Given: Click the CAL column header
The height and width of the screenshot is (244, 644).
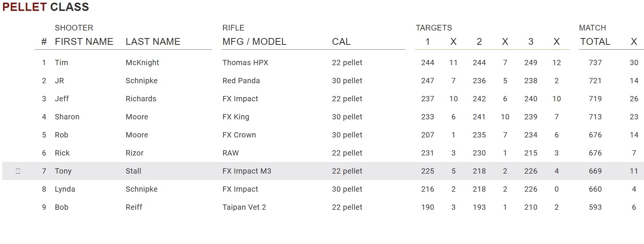Looking at the screenshot, I should (x=341, y=41).
